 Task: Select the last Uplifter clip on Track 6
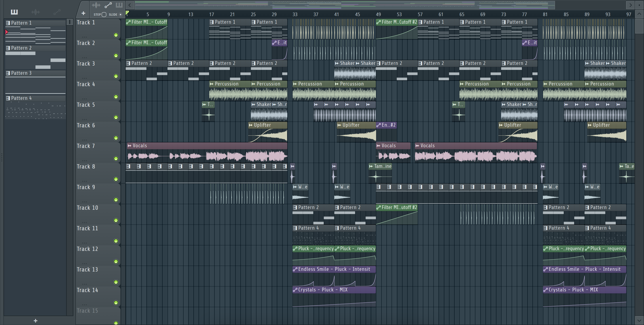(607, 132)
